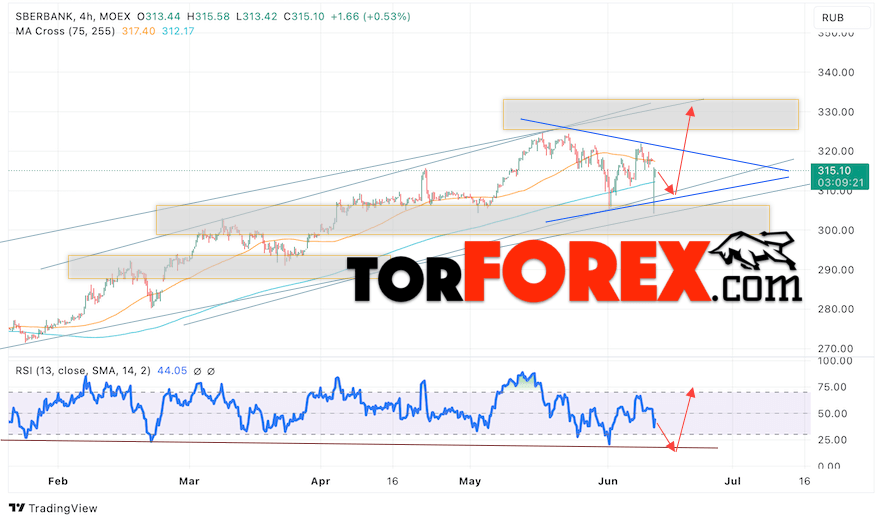This screenshot has width=883, height=523.
Task: Click the Mar label on time axis
Action: [x=189, y=481]
